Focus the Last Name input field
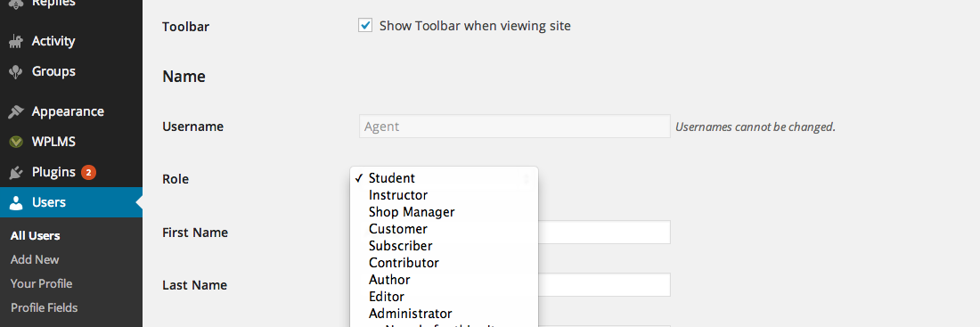The height and width of the screenshot is (327, 980). (604, 284)
